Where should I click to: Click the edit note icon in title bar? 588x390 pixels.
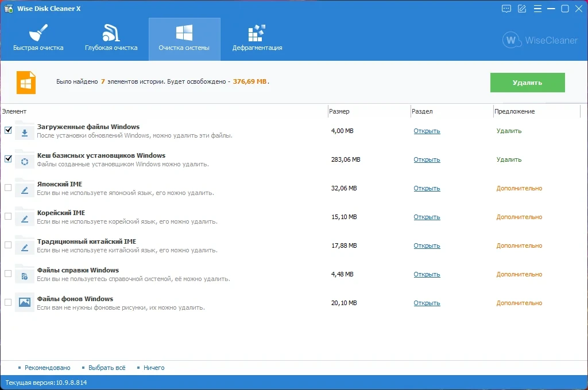(522, 9)
